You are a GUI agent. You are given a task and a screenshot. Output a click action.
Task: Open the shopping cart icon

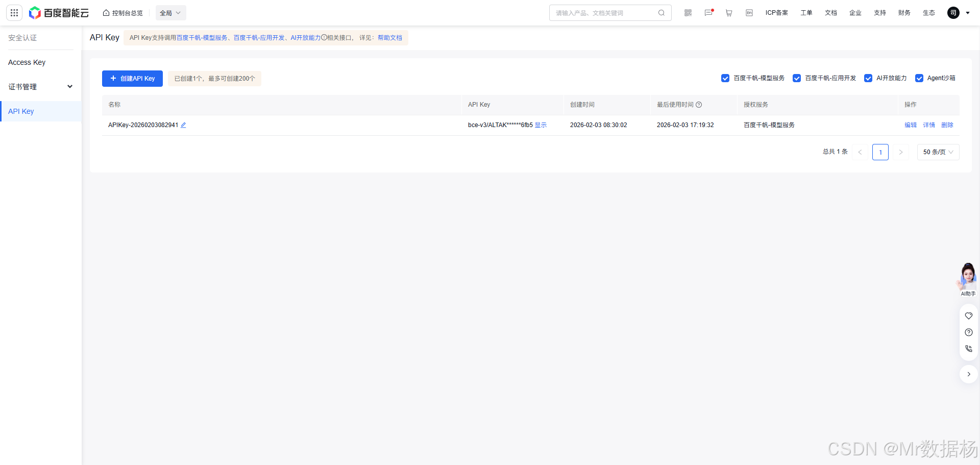click(x=729, y=13)
